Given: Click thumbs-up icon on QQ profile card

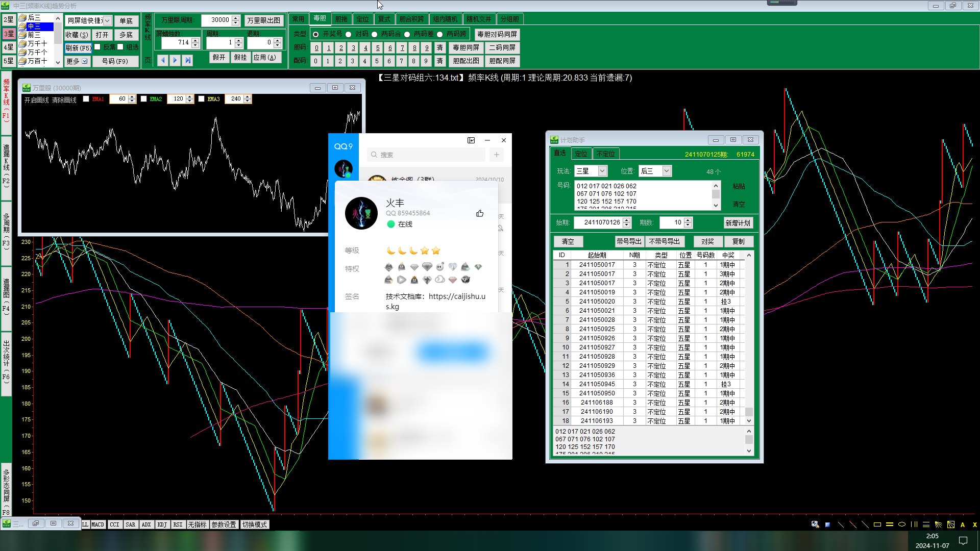Looking at the screenshot, I should click(480, 213).
